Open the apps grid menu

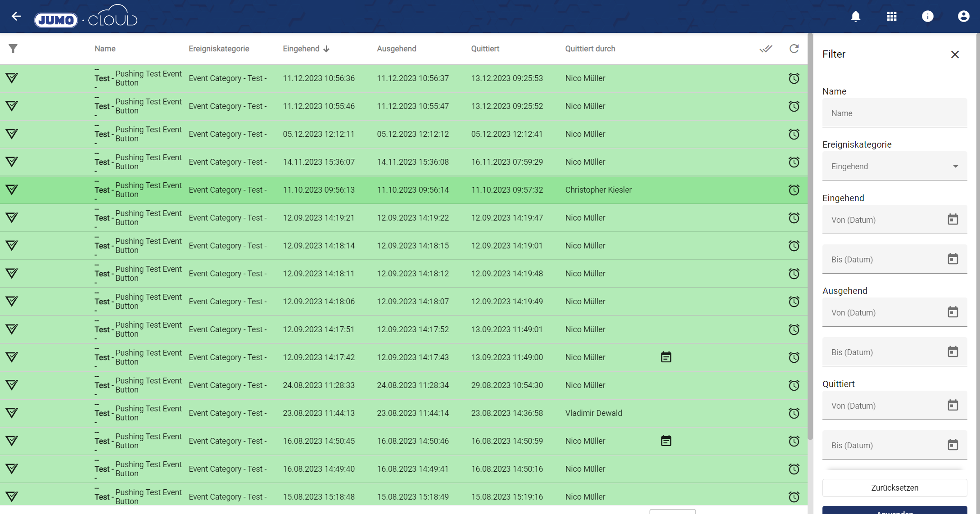click(891, 17)
